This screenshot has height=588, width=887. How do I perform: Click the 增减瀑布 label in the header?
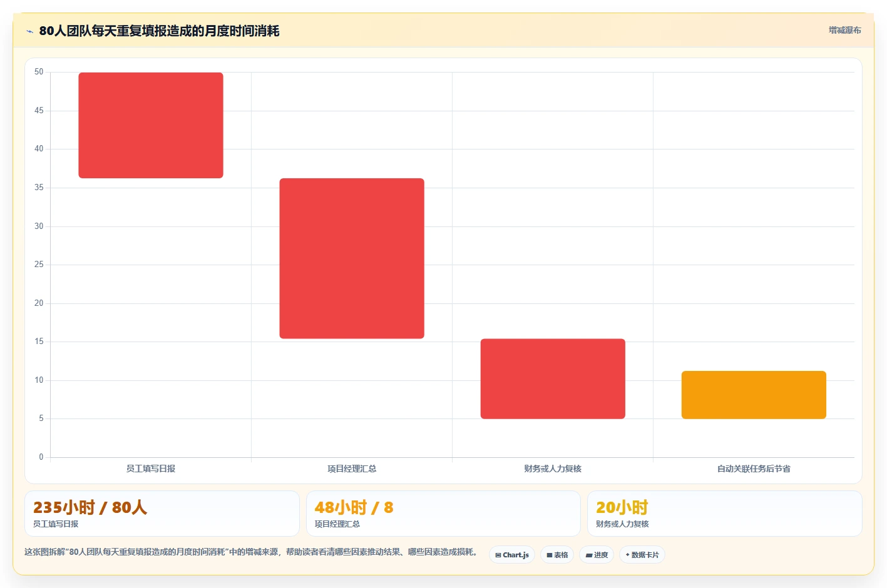click(x=844, y=30)
